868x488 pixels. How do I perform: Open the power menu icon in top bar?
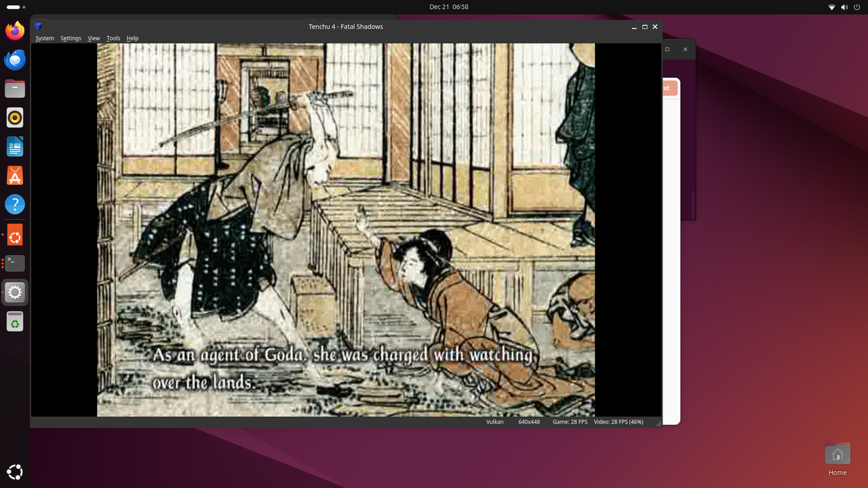pos(856,7)
